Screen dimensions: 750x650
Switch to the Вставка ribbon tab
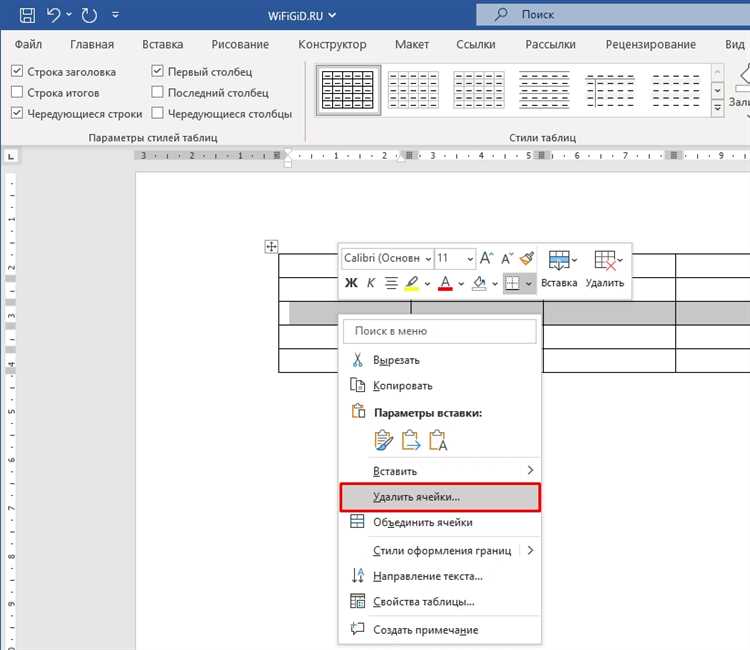pyautogui.click(x=163, y=44)
